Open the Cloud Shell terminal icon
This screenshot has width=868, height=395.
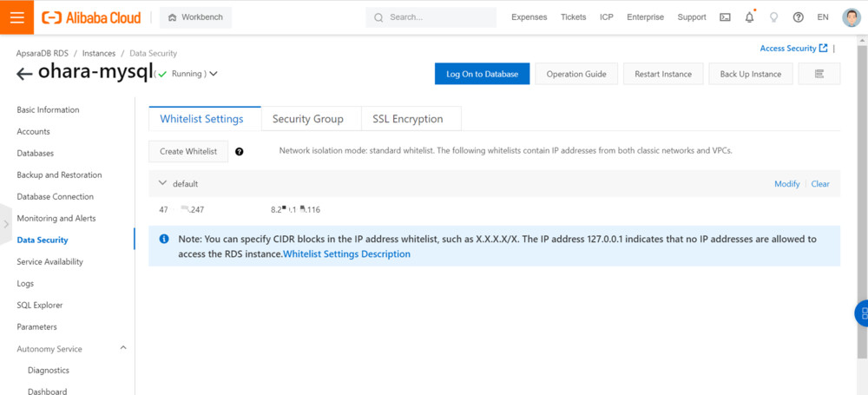[x=726, y=17]
